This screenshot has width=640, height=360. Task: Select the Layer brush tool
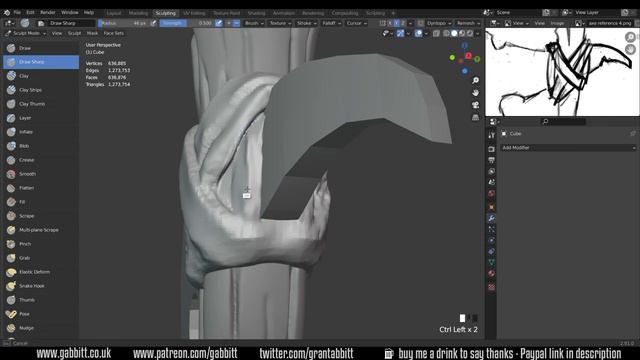pyautogui.click(x=40, y=118)
